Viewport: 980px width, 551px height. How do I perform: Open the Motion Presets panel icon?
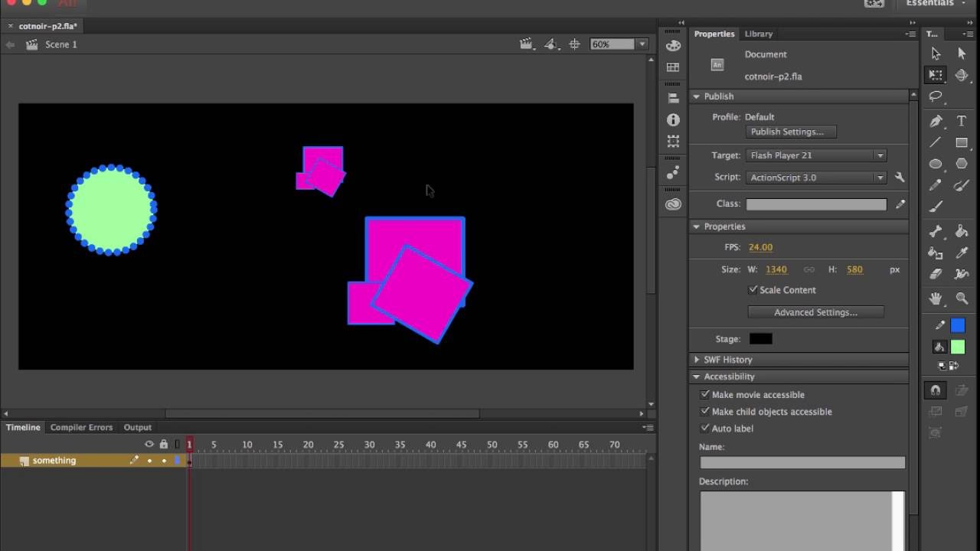pyautogui.click(x=673, y=173)
